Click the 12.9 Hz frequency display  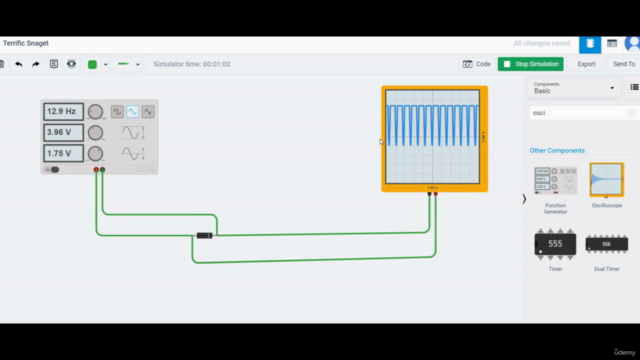[63, 111]
